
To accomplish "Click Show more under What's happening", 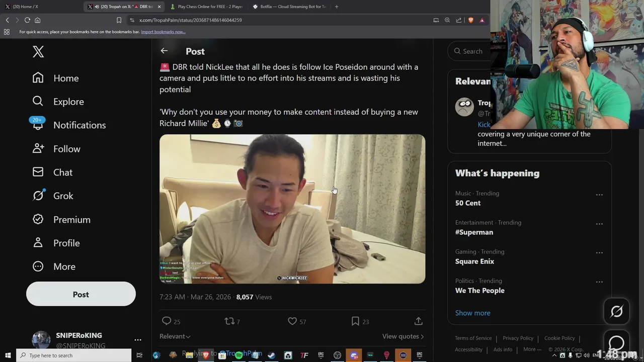I will coord(472,313).
